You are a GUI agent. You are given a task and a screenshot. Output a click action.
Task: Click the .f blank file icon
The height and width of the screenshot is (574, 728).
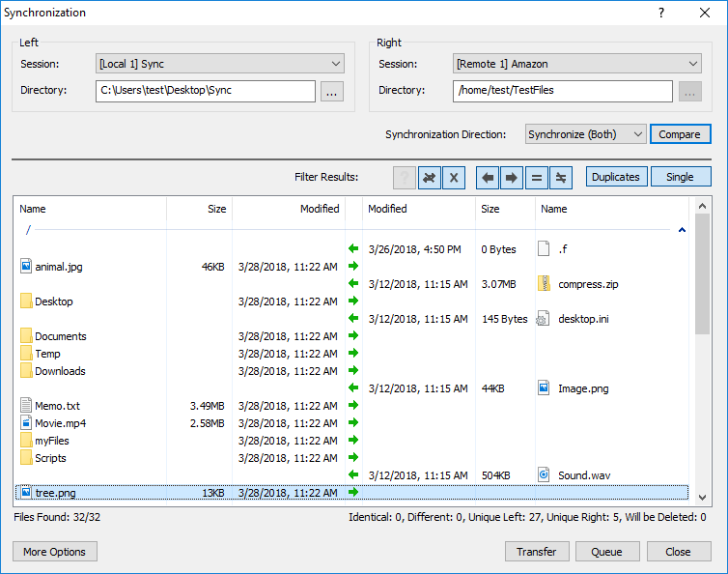pyautogui.click(x=544, y=248)
